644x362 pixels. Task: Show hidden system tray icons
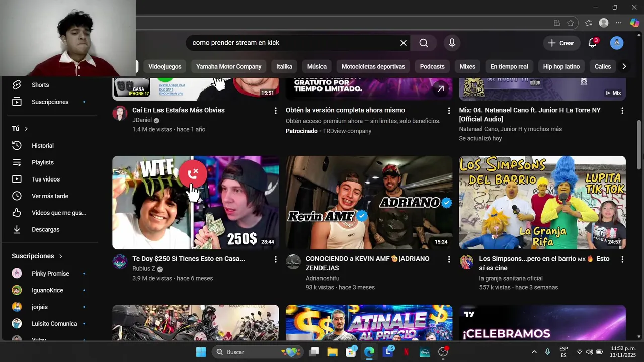(x=534, y=352)
